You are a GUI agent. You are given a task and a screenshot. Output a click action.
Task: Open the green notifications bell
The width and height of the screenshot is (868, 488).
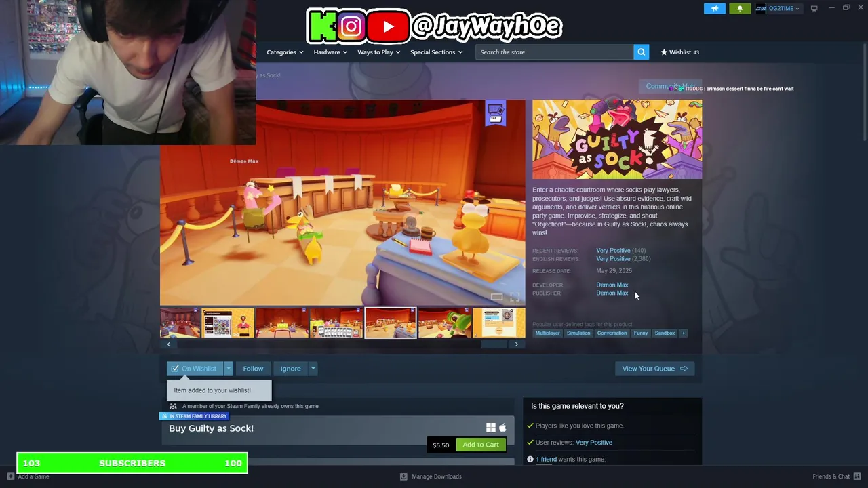(740, 8)
